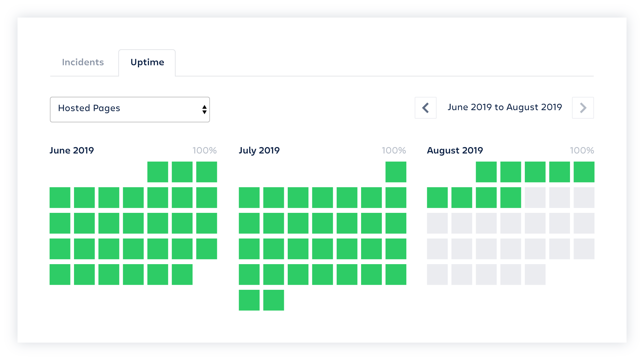Click the June 2019 to August 2019 label
The image size is (644, 360).
(x=504, y=108)
